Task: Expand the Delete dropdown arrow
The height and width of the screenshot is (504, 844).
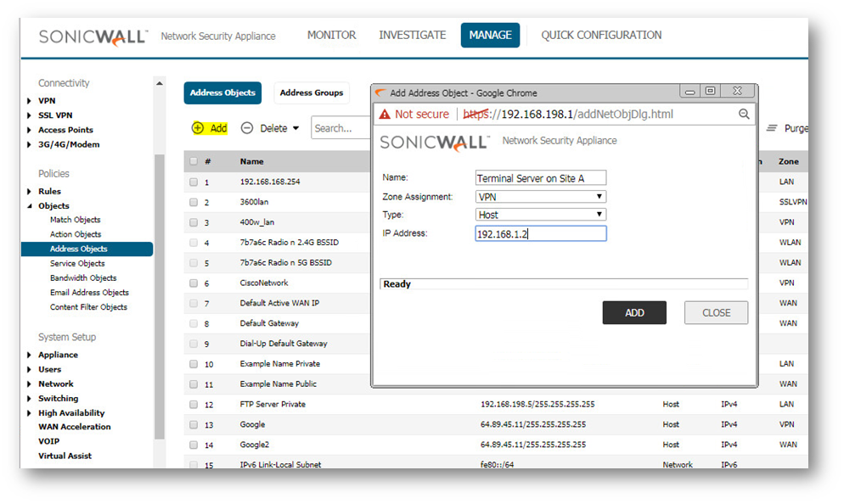Action: click(295, 129)
